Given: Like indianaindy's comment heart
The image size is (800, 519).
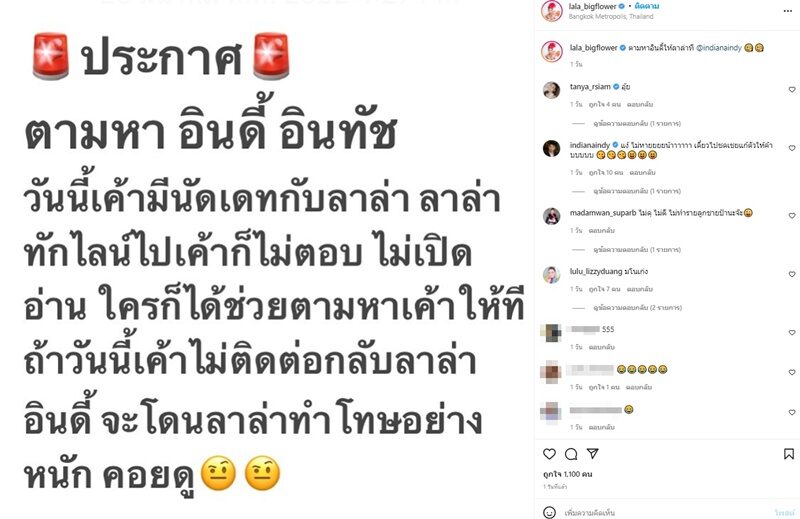Looking at the screenshot, I should pyautogui.click(x=792, y=148).
